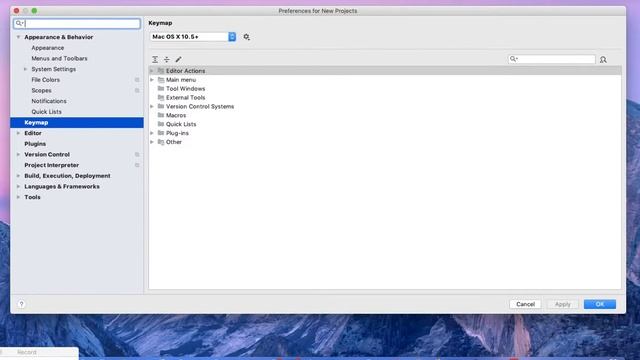Click the Plug-ins folder icon
This screenshot has height=360, width=640.
click(x=161, y=133)
